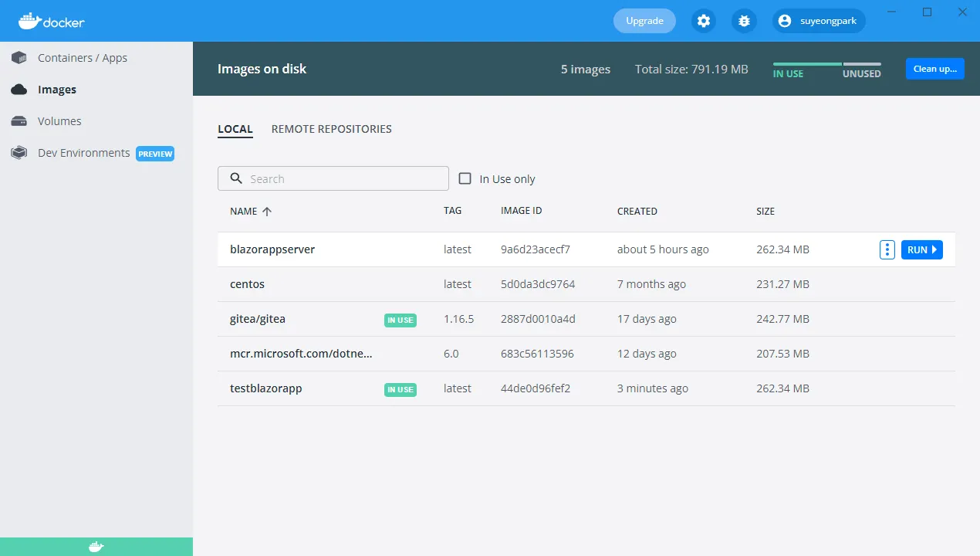980x556 pixels.
Task: Click the Clean up... button
Action: (935, 69)
